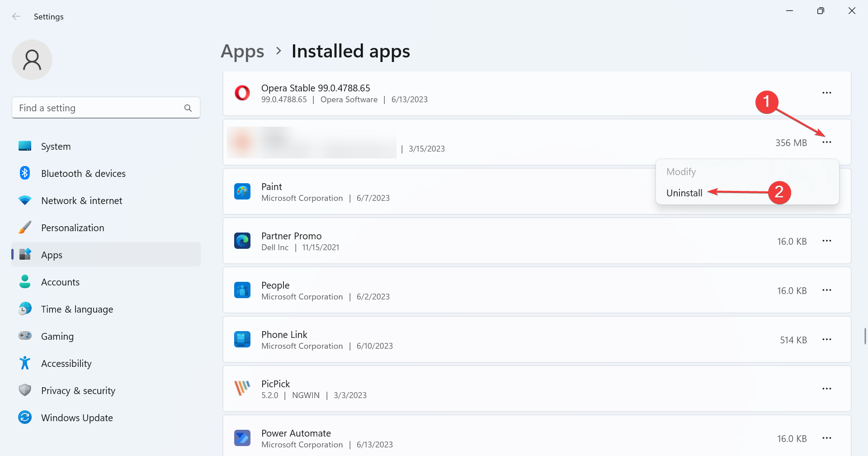
Task: Click the Paint app name
Action: tap(271, 186)
